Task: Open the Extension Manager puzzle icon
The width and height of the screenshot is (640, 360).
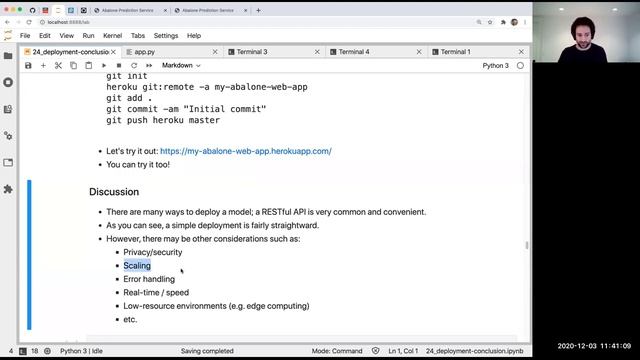Action: point(8,189)
